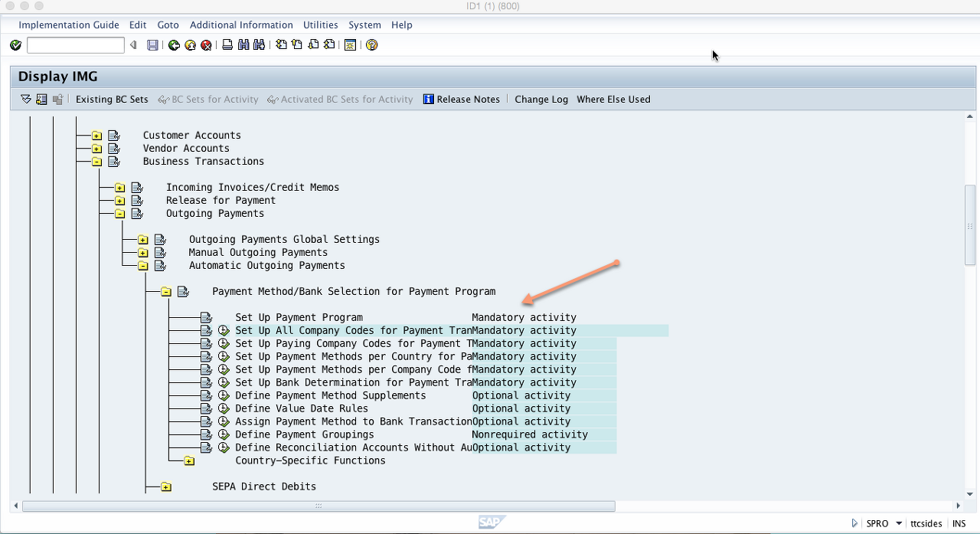Open the Help menu

(402, 25)
